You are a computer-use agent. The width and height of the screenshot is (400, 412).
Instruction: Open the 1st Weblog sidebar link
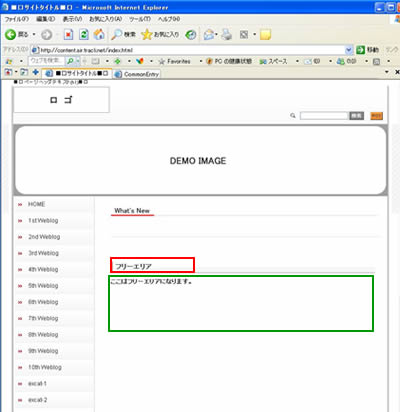[x=43, y=221]
